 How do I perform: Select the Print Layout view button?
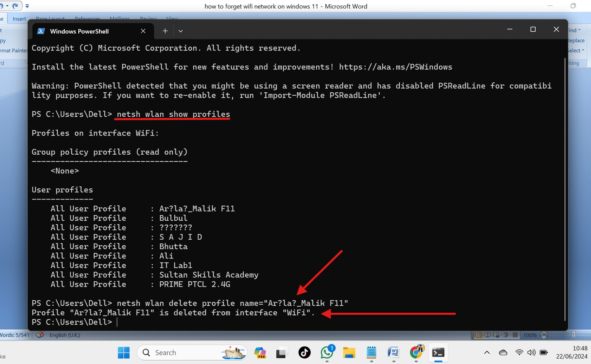coord(478,335)
